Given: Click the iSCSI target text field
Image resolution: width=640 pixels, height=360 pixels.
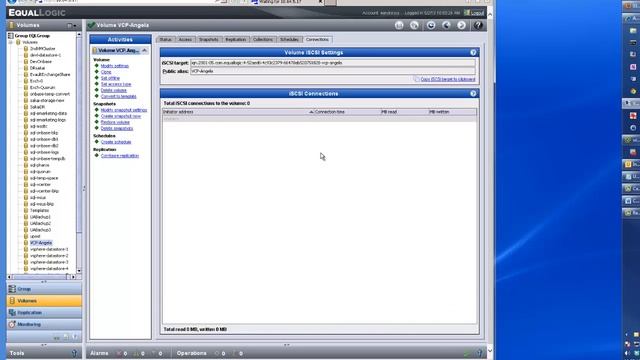Looking at the screenshot, I should [x=333, y=63].
